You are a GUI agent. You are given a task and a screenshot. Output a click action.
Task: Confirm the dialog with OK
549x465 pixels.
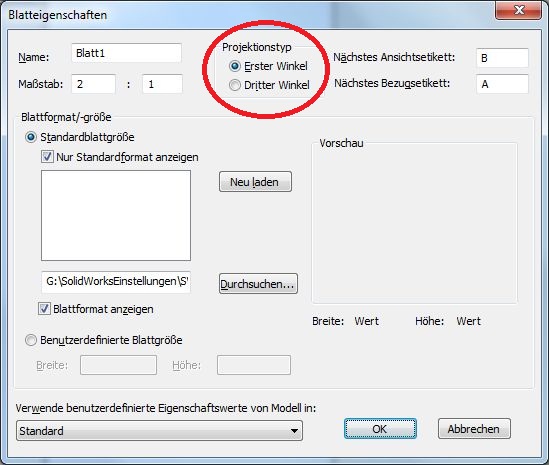click(x=380, y=429)
